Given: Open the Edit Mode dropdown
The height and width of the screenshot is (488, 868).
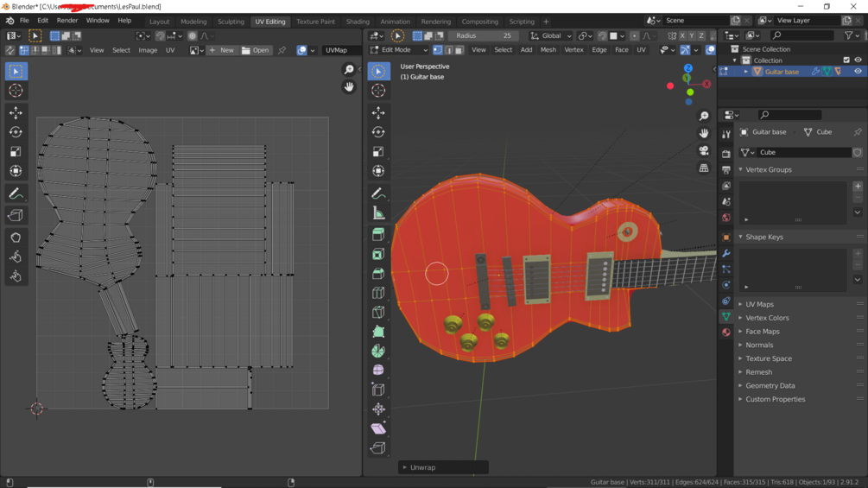Looking at the screenshot, I should pyautogui.click(x=399, y=50).
